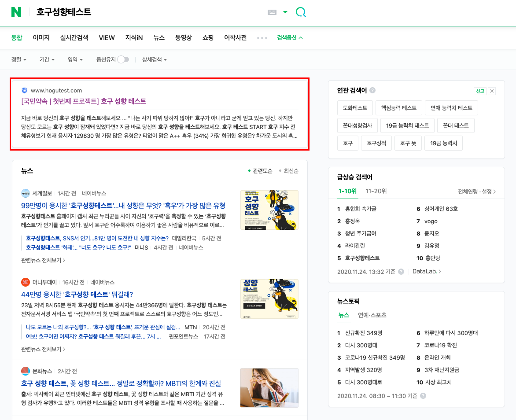
Task: Switch to the 이미지 tab
Action: pyautogui.click(x=41, y=37)
